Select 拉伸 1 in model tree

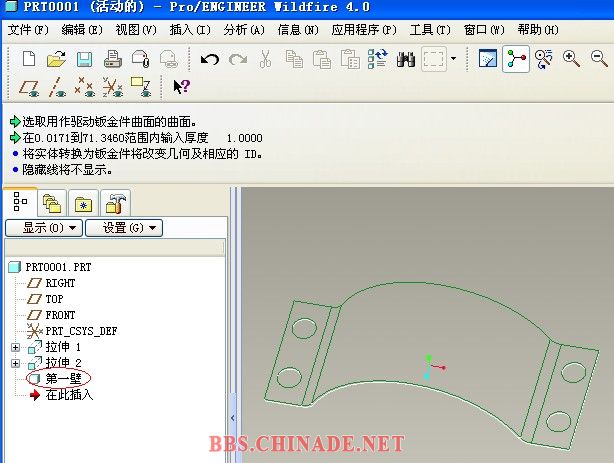pos(63,347)
